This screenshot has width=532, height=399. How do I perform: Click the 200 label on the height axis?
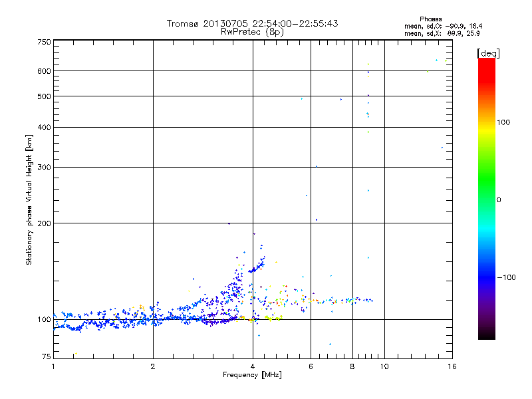point(44,223)
